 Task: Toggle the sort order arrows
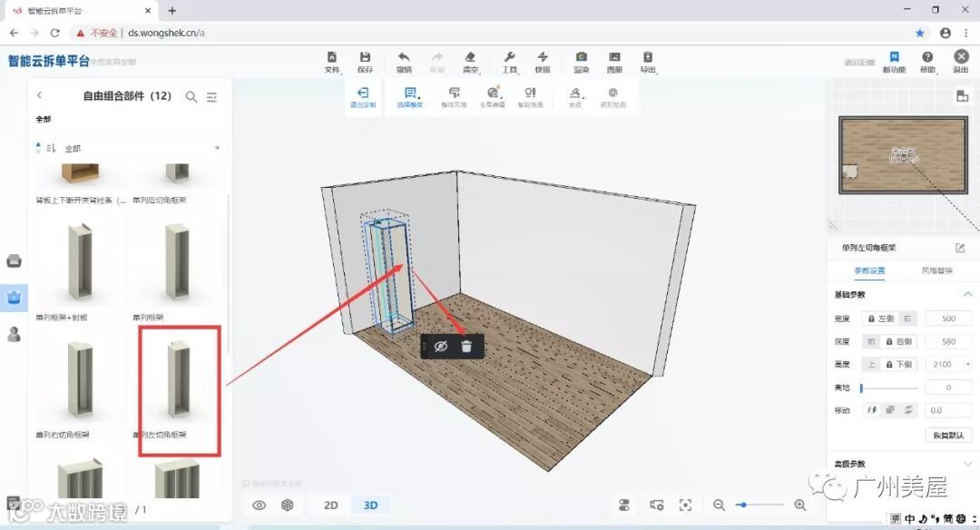[x=38, y=148]
